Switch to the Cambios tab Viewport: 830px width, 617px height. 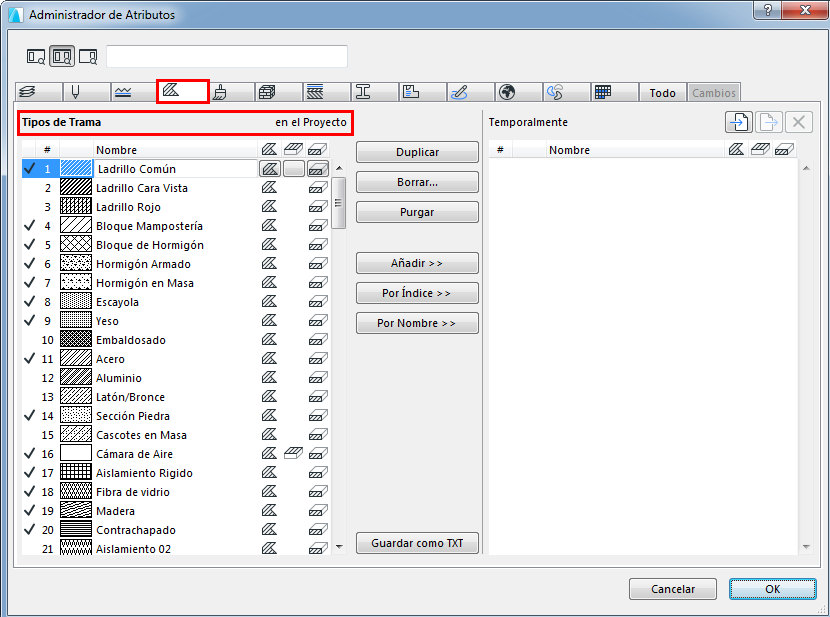(x=714, y=93)
